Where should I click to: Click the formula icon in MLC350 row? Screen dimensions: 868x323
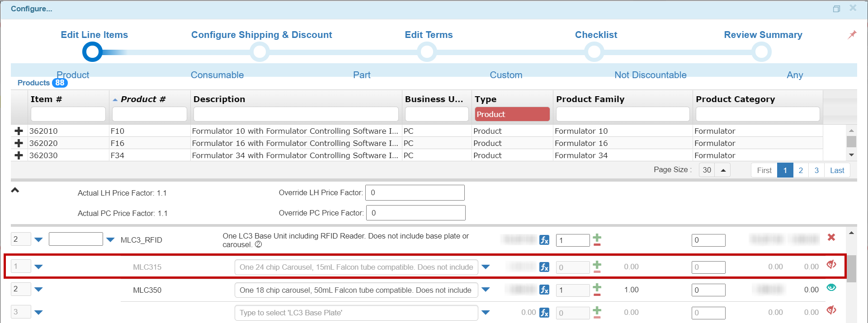[544, 290]
